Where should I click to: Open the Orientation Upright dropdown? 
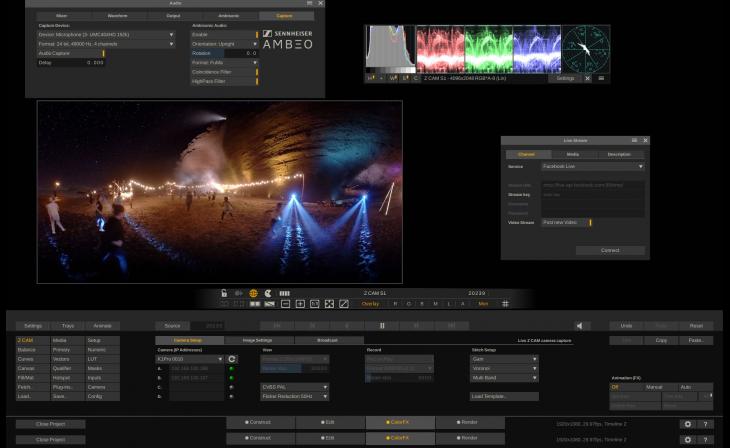pos(224,44)
